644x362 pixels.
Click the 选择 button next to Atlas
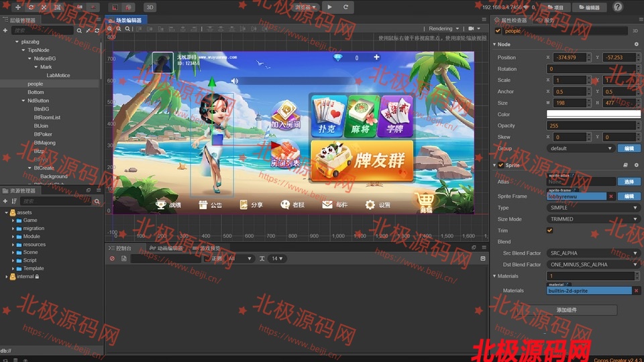click(629, 182)
